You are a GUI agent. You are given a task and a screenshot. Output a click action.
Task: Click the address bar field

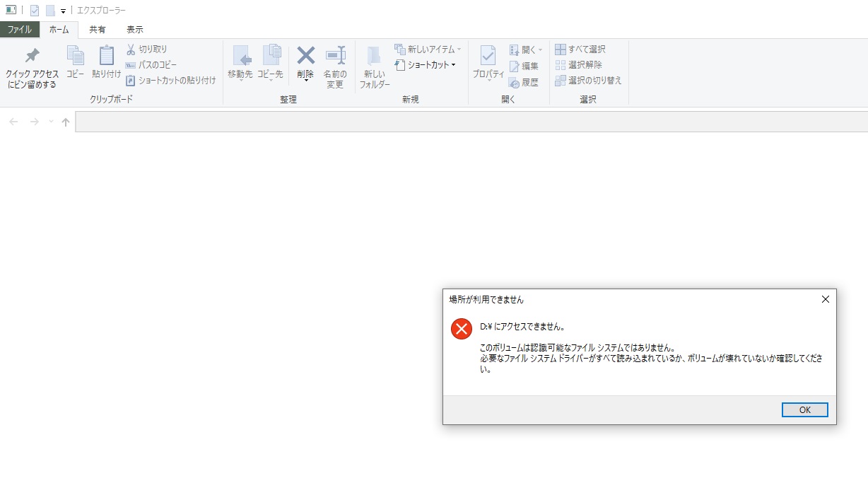(467, 122)
